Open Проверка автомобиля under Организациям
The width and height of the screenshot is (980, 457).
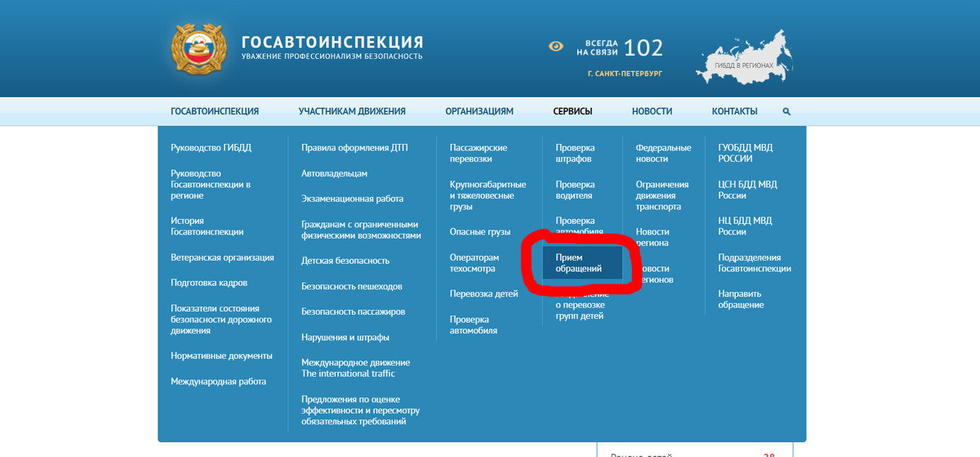coord(474,325)
